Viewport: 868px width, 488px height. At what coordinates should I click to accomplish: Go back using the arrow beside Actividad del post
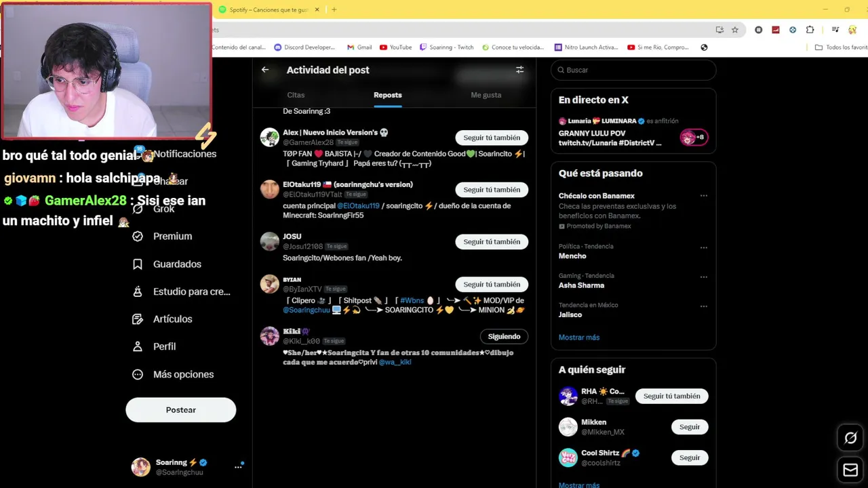tap(265, 70)
